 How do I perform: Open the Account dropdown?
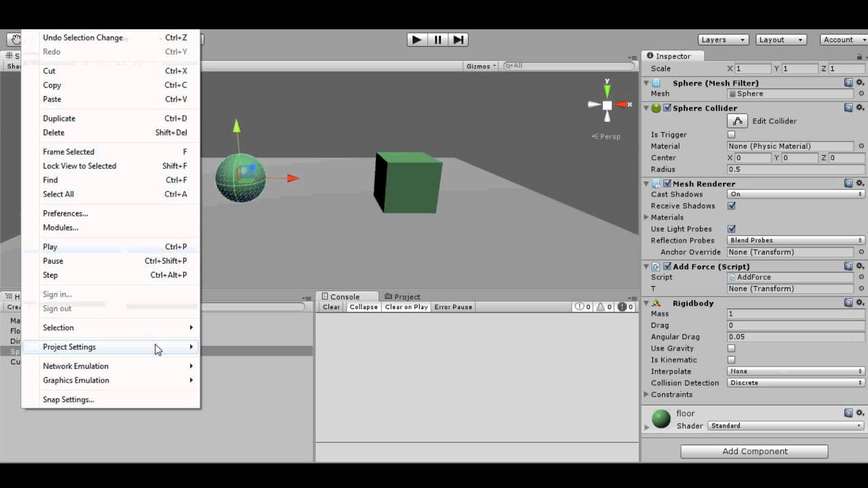pyautogui.click(x=844, y=40)
